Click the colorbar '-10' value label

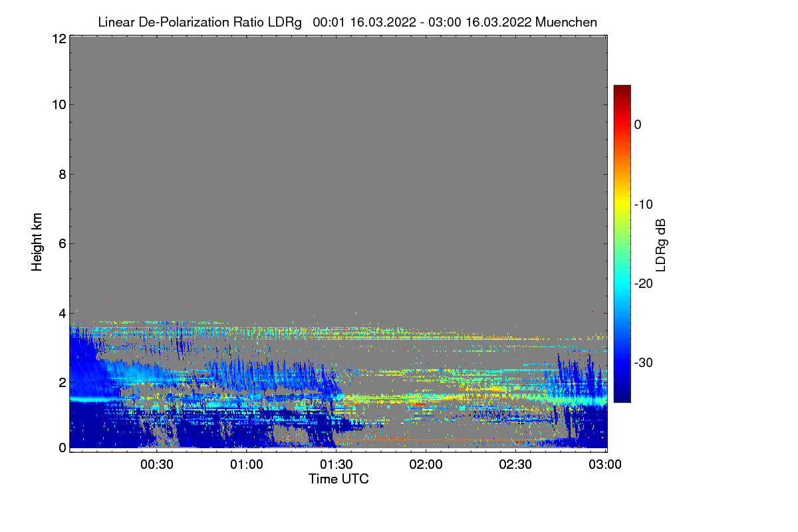643,204
